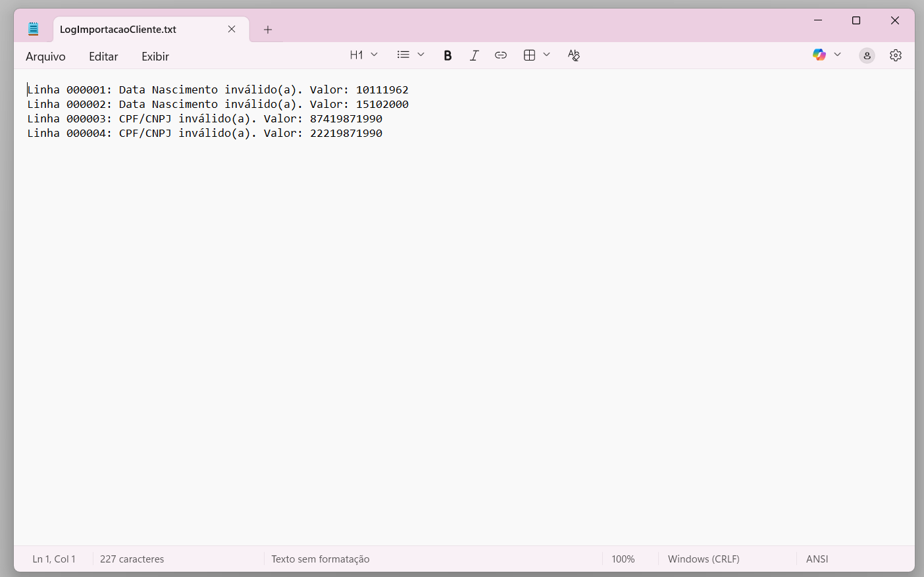924x577 pixels.
Task: Open Copilot from the colorful icon
Action: tap(819, 55)
